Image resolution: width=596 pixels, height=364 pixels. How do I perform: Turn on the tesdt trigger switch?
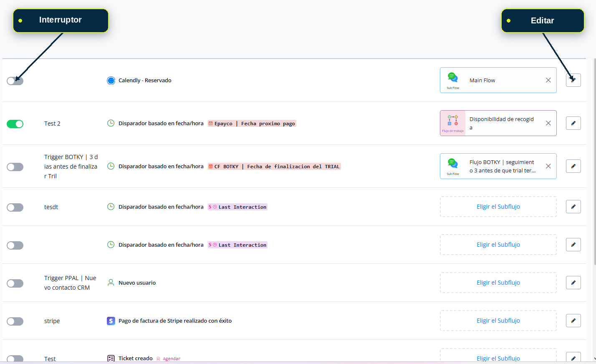15,207
